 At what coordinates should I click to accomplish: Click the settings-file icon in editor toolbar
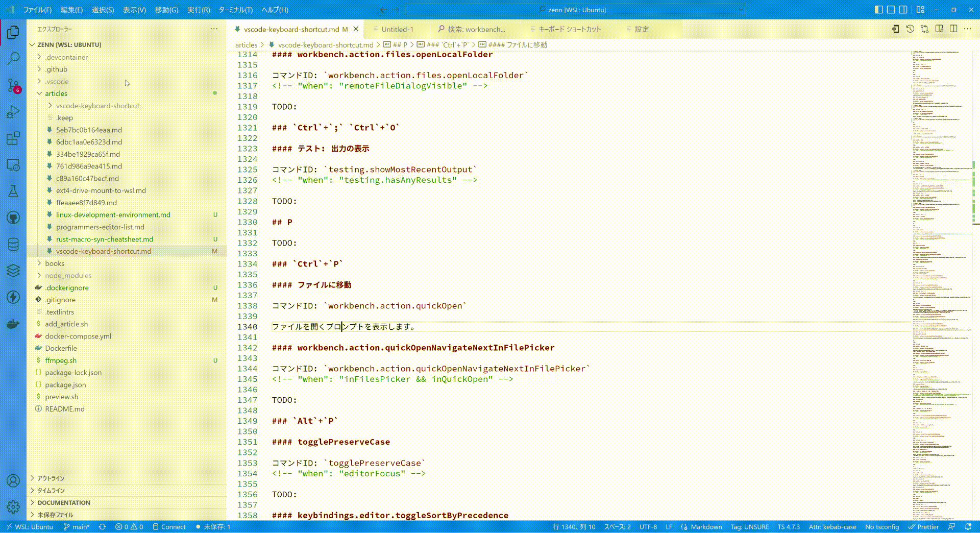click(896, 29)
